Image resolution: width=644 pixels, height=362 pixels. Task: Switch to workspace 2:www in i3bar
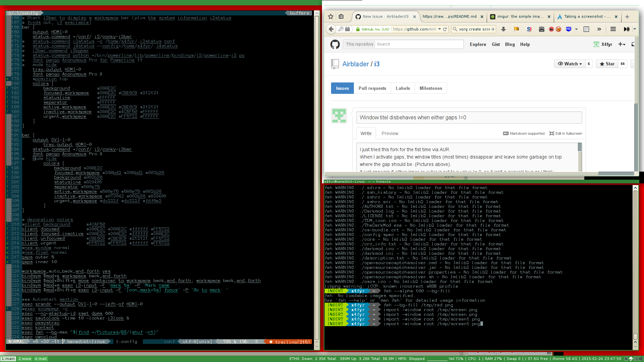point(25,359)
